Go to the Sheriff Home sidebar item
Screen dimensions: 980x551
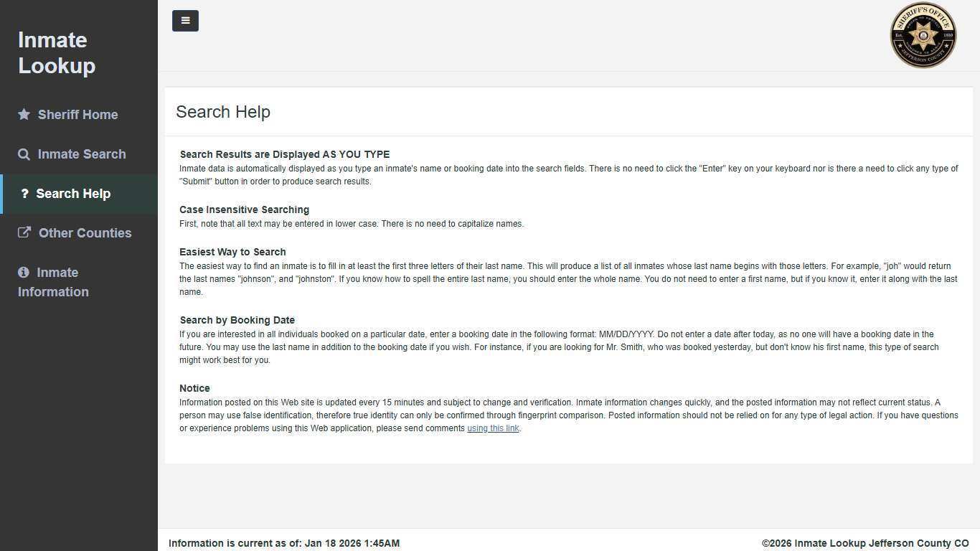(x=77, y=115)
